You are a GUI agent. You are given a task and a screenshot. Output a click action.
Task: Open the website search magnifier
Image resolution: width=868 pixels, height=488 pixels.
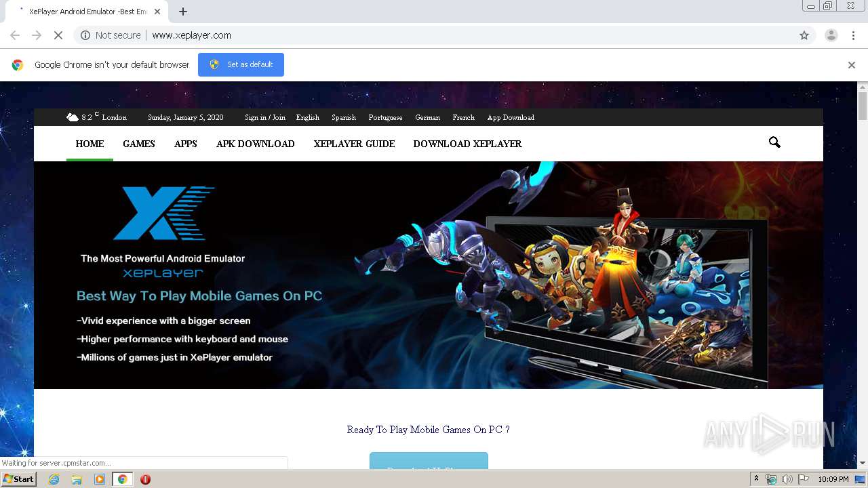[x=774, y=142]
